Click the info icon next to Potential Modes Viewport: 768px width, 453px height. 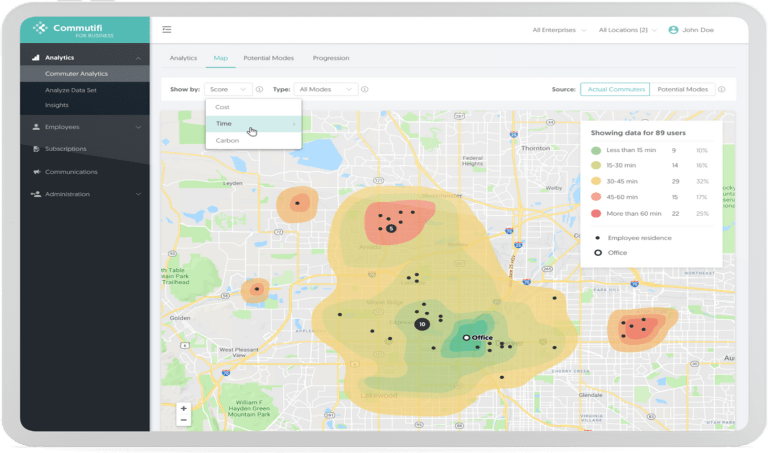(721, 89)
